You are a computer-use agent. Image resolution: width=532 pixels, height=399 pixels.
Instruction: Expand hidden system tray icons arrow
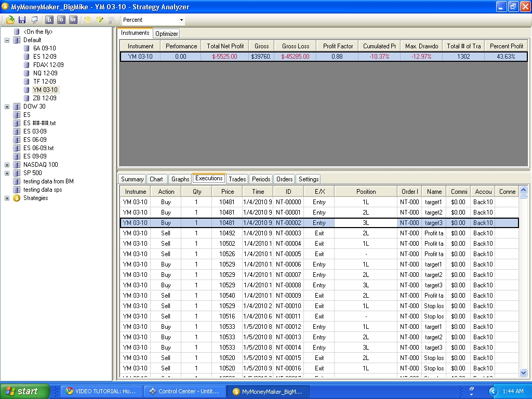[493, 391]
